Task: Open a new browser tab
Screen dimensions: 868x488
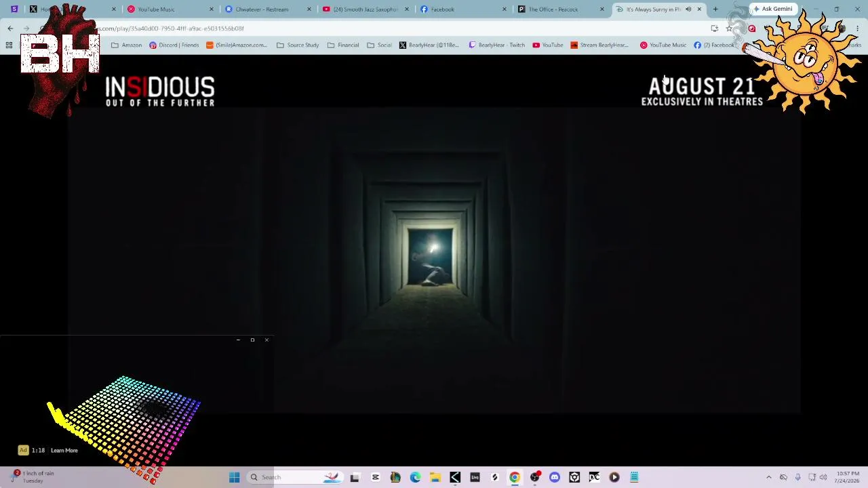Action: tap(715, 9)
